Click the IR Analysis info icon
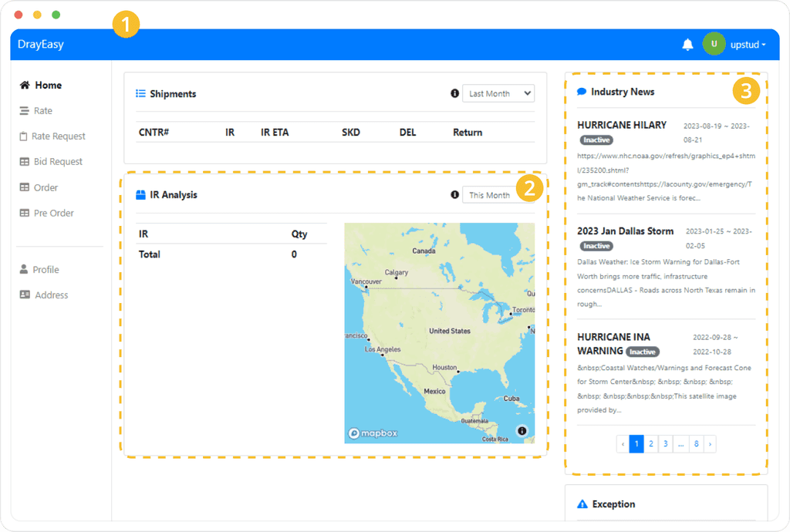The image size is (790, 532). [454, 194]
